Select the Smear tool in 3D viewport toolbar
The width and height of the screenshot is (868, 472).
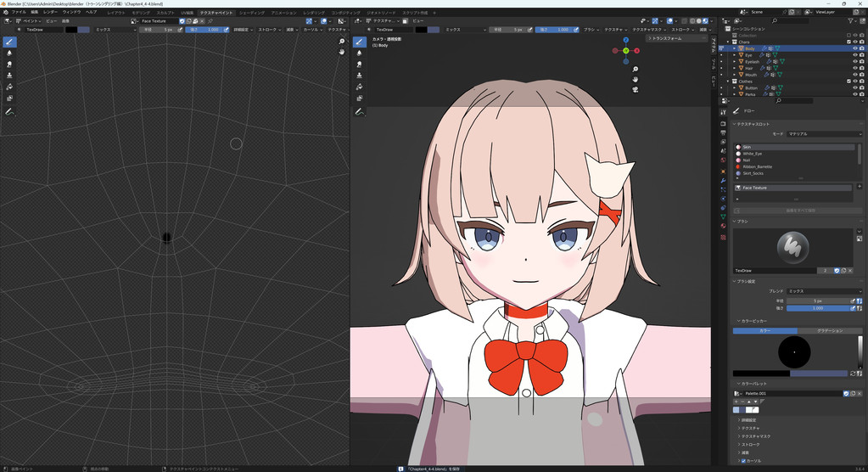(x=360, y=64)
